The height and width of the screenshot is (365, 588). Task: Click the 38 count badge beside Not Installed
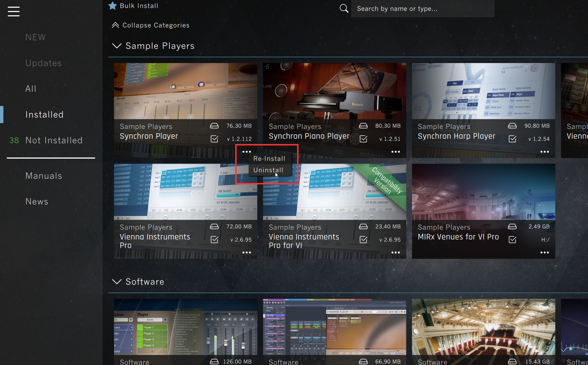point(14,140)
